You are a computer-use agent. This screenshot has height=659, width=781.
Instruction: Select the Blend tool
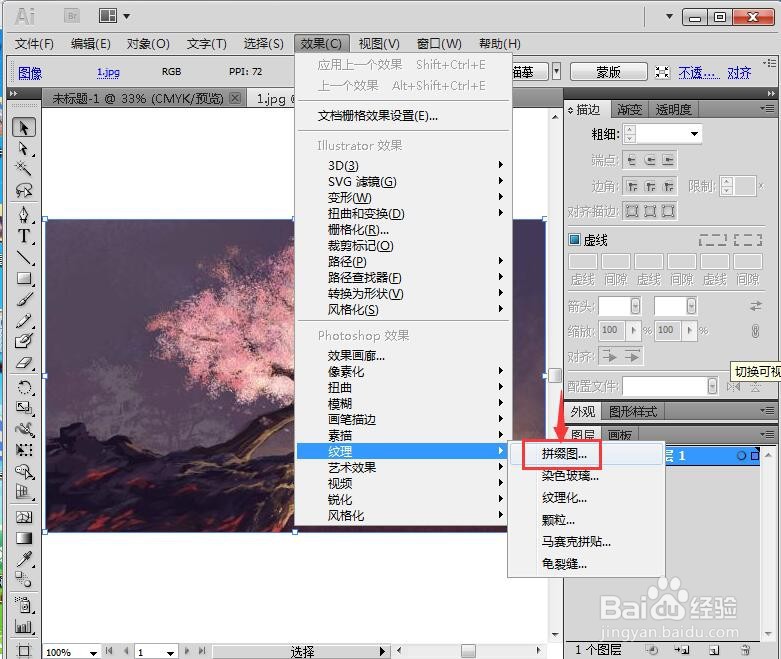click(x=23, y=580)
